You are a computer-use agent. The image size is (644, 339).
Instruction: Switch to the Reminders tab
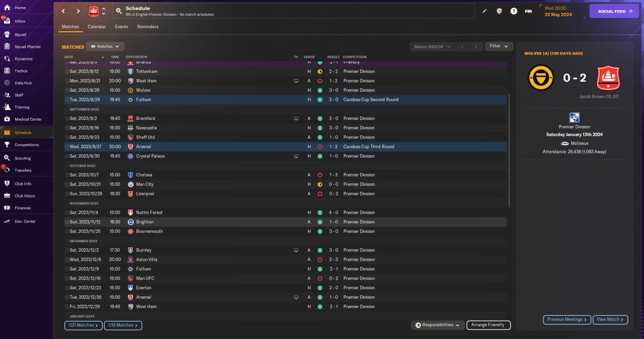pyautogui.click(x=148, y=27)
